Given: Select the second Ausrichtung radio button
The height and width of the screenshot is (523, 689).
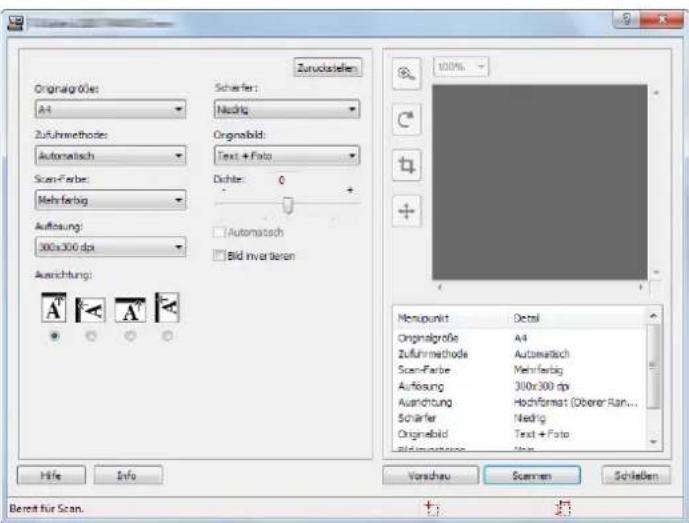Looking at the screenshot, I should (91, 336).
